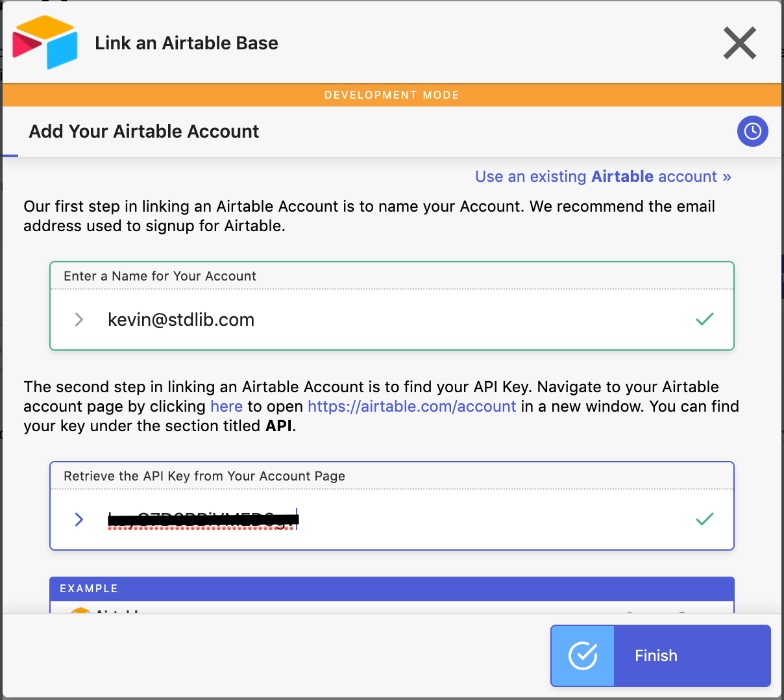The image size is (784, 700).
Task: Open the https://airtable.com/account link
Action: (x=411, y=406)
